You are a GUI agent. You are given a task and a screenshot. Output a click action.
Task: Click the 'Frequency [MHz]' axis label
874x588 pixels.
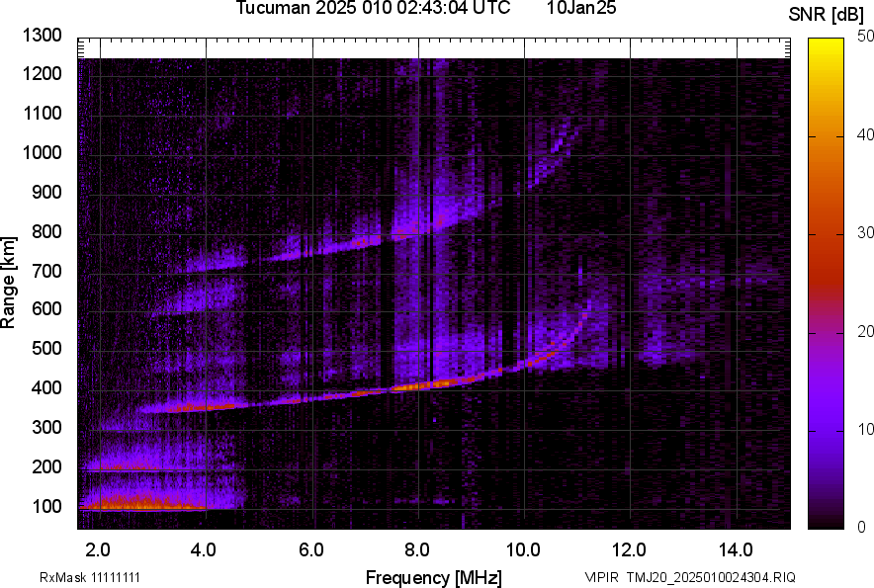click(433, 577)
